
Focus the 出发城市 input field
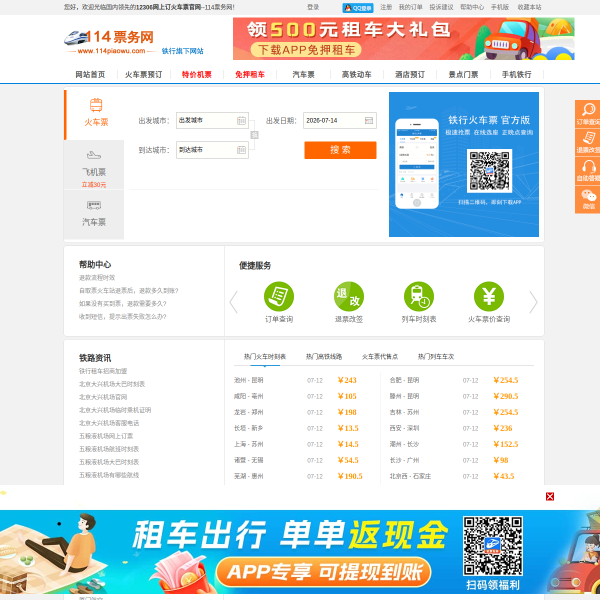[x=212, y=121]
